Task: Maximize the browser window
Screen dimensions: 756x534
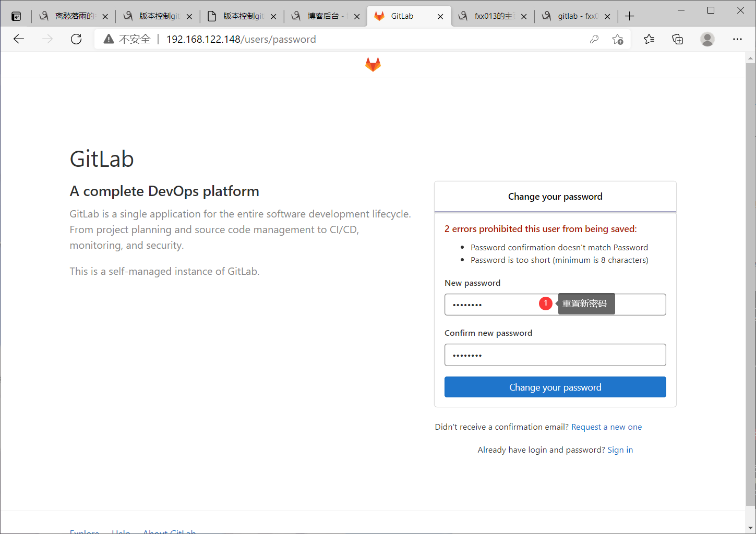Action: [711, 10]
